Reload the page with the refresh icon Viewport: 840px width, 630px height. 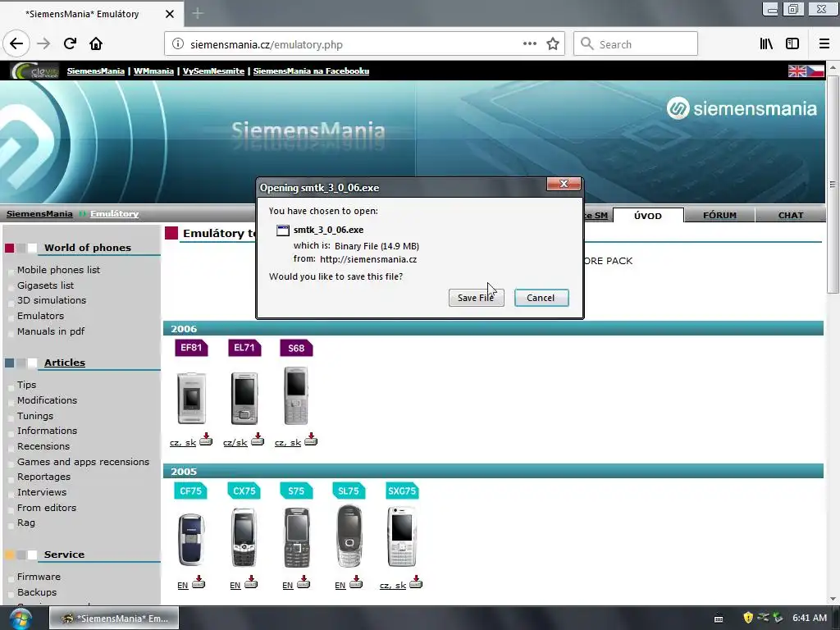[x=70, y=44]
